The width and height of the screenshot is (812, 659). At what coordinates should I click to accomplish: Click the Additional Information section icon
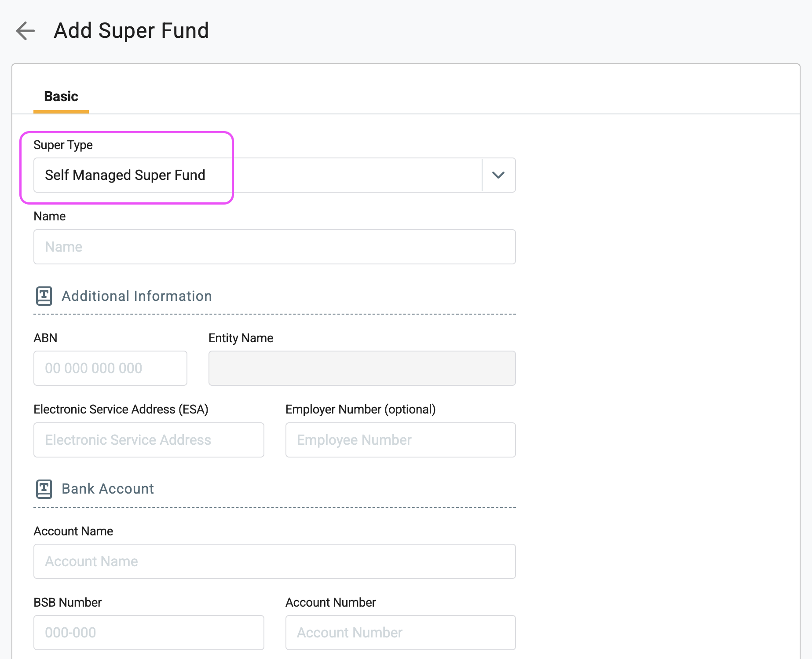(44, 296)
